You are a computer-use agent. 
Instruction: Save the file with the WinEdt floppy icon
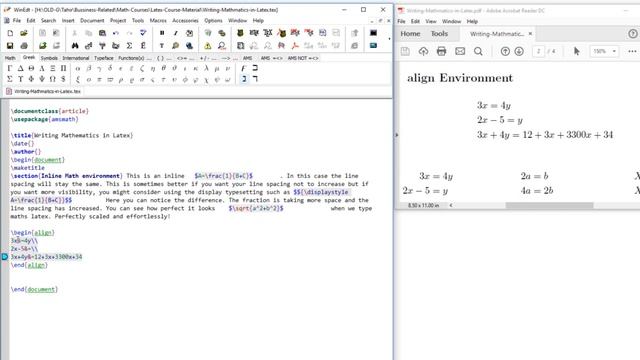pyautogui.click(x=10, y=46)
